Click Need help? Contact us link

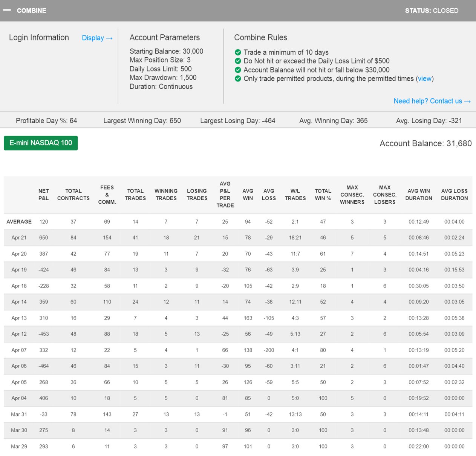click(432, 101)
